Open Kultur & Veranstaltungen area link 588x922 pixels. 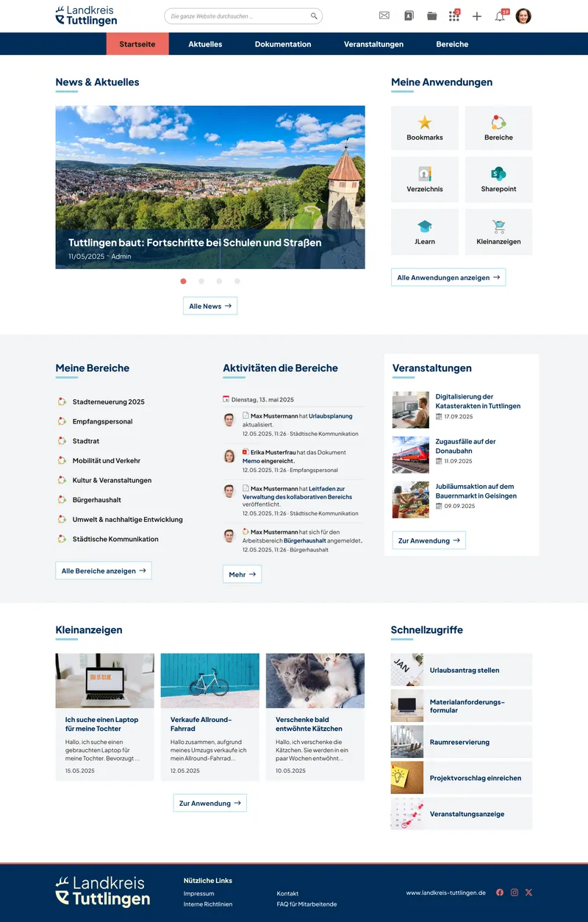click(112, 480)
